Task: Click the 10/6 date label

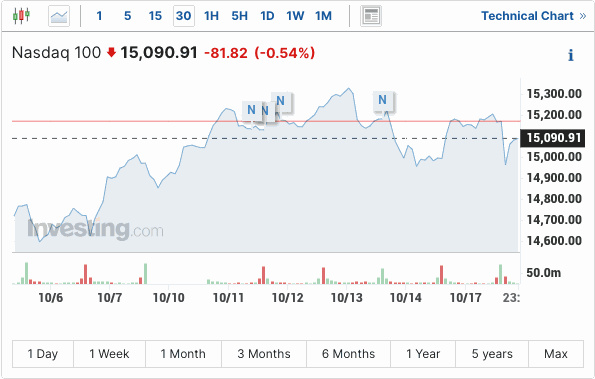Action: point(50,298)
